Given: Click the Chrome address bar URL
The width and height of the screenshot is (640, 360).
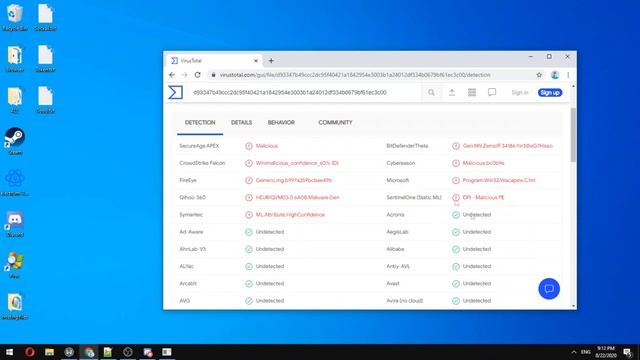Looking at the screenshot, I should click(355, 75).
